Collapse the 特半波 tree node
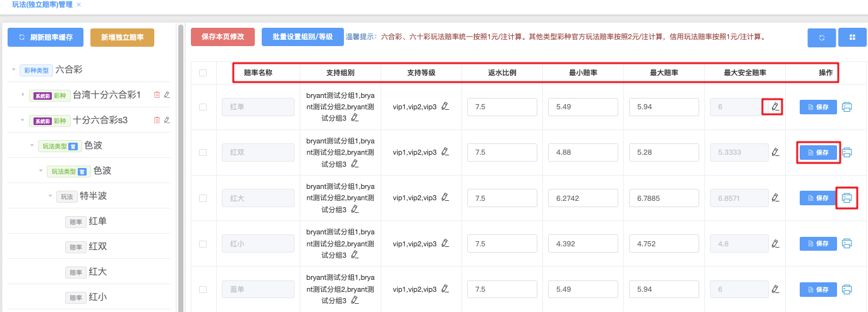 [51, 196]
